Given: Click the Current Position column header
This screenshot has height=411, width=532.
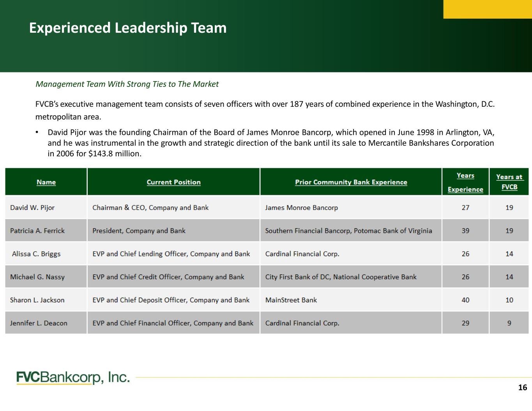Looking at the screenshot, I should pos(173,182).
